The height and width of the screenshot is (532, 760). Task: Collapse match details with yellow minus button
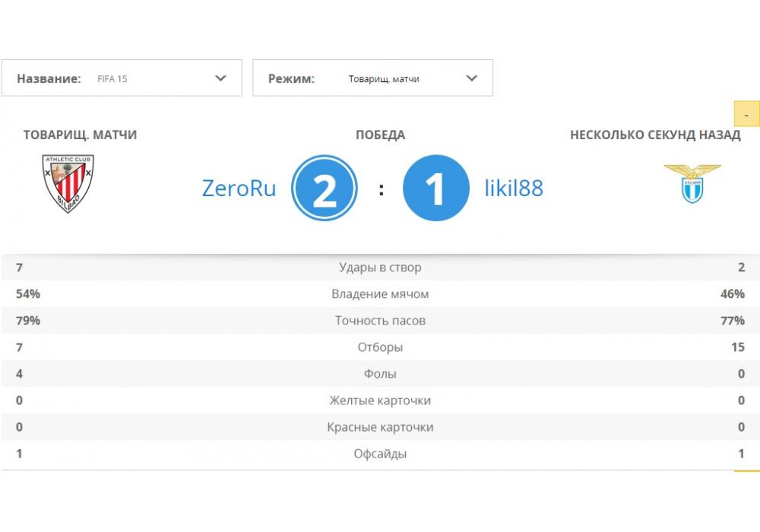pyautogui.click(x=747, y=114)
